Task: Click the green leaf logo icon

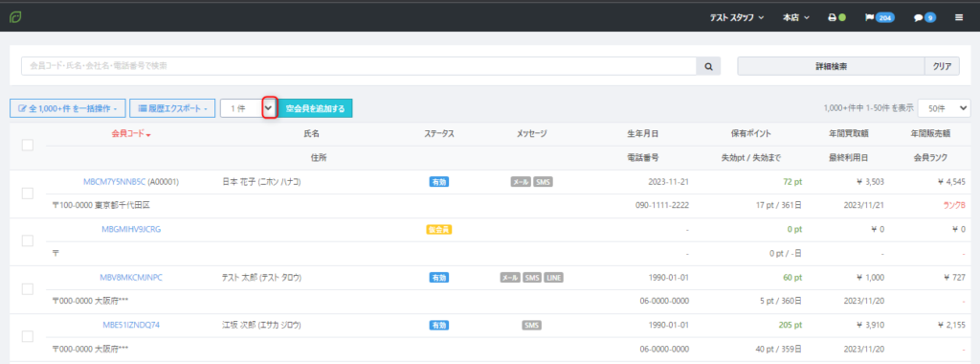Action: point(15,17)
